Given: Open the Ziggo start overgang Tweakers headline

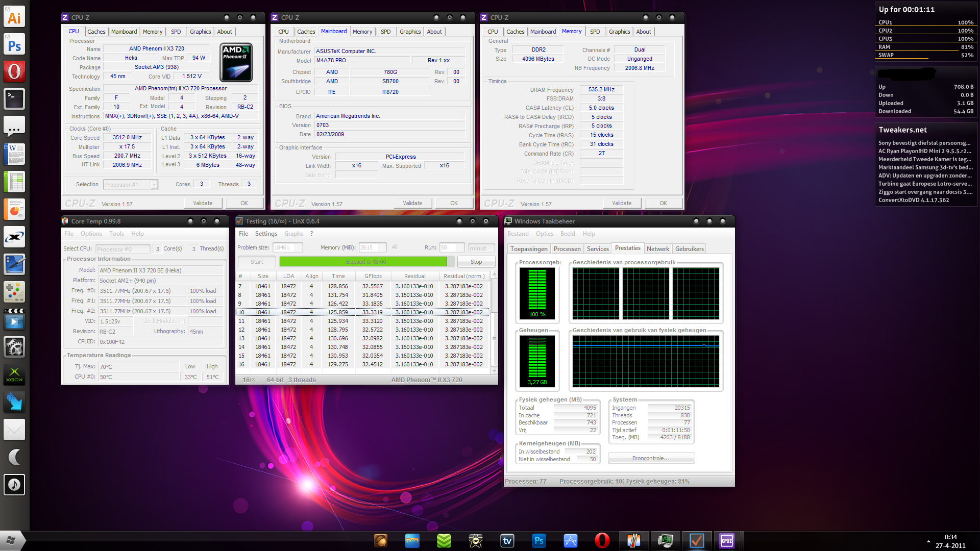Looking at the screenshot, I should coord(925,192).
